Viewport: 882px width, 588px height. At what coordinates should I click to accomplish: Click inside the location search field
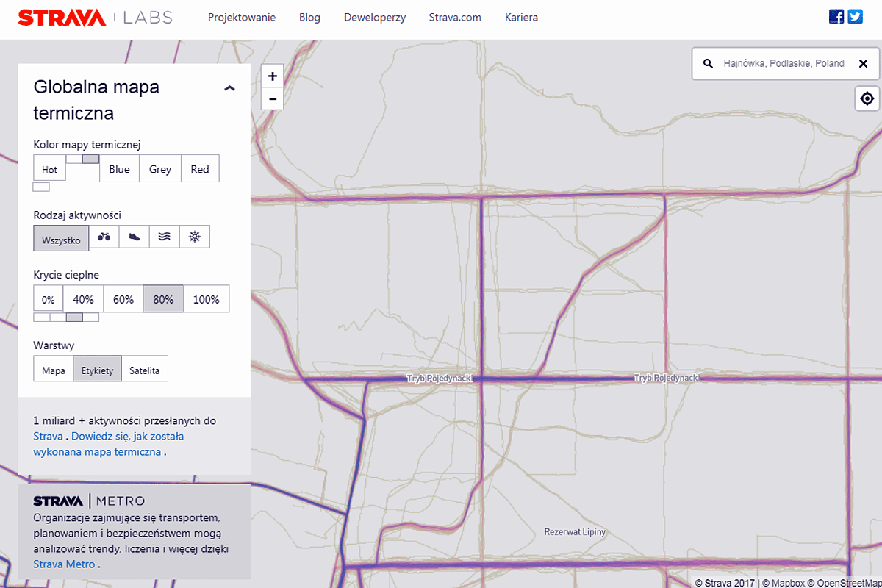(784, 64)
